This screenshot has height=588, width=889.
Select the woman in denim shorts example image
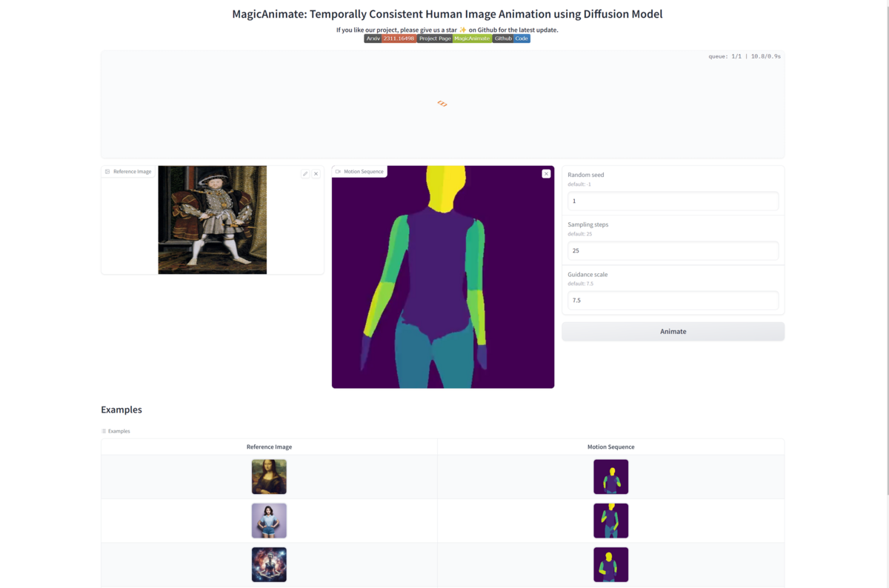coord(269,521)
